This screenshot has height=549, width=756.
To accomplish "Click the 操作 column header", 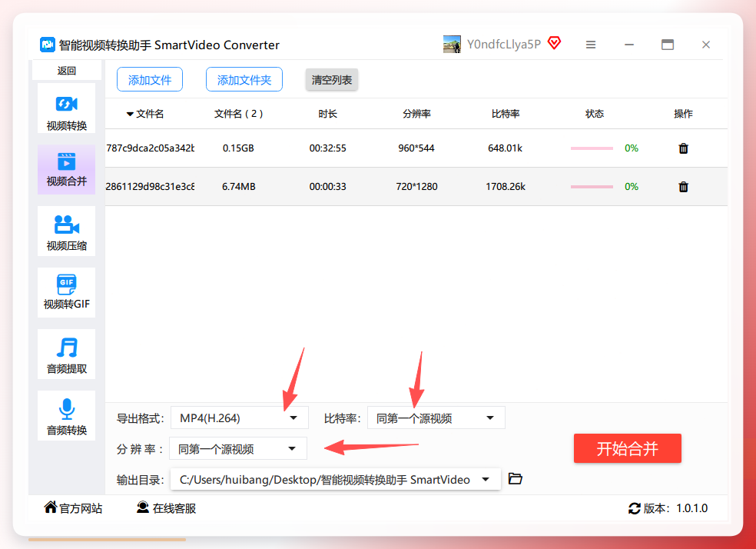I will point(683,114).
